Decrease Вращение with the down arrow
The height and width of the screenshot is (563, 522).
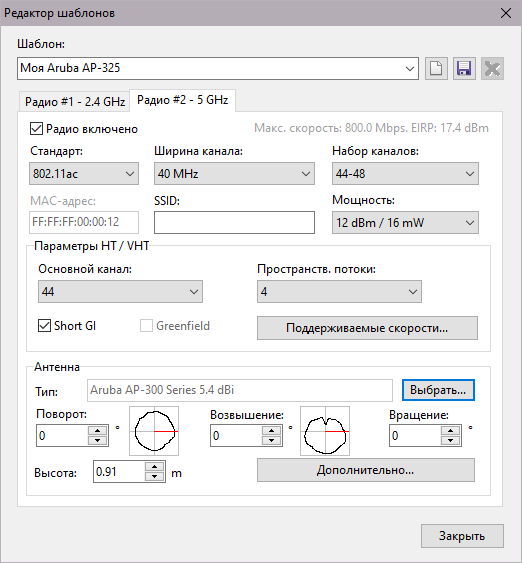451,441
